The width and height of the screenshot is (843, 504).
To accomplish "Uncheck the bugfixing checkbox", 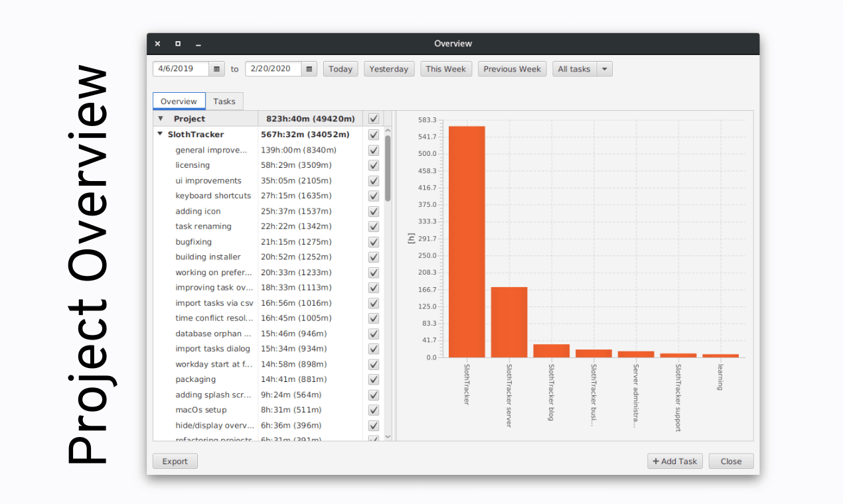I will [x=374, y=242].
